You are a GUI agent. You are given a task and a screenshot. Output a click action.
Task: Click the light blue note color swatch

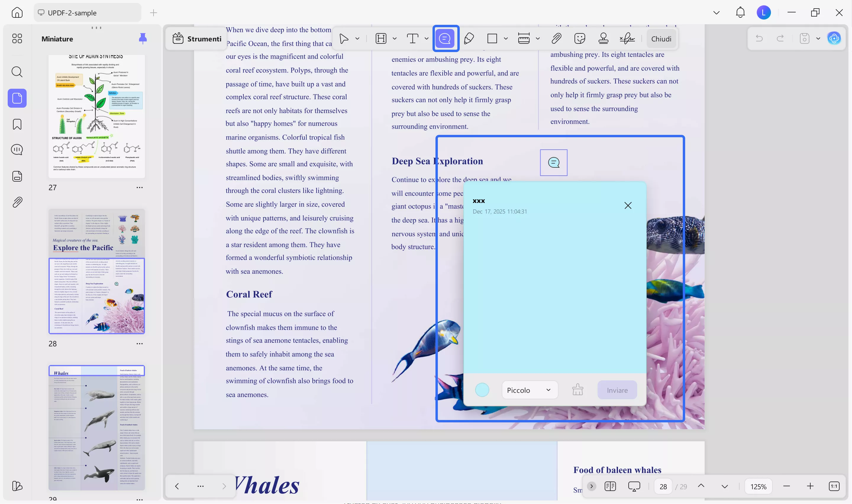pyautogui.click(x=482, y=390)
